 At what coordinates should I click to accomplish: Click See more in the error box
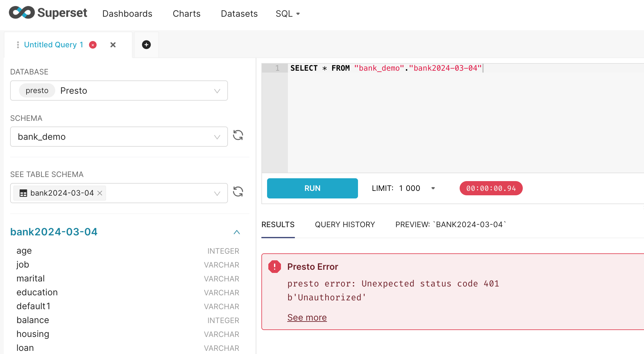(x=307, y=317)
